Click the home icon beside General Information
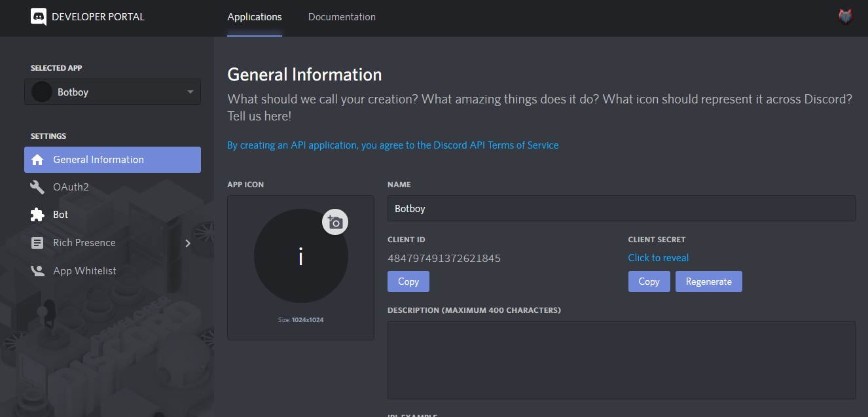This screenshot has width=868, height=417. point(37,160)
